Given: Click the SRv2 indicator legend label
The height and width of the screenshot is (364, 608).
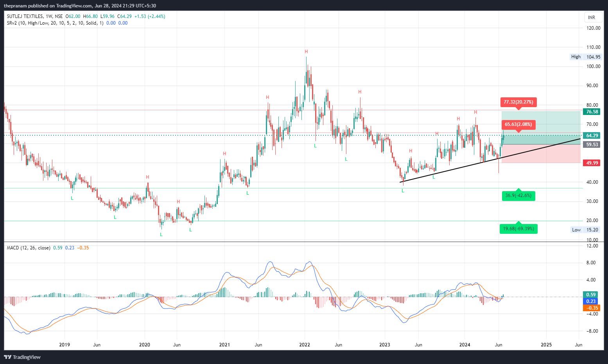Looking at the screenshot, I should point(55,23).
